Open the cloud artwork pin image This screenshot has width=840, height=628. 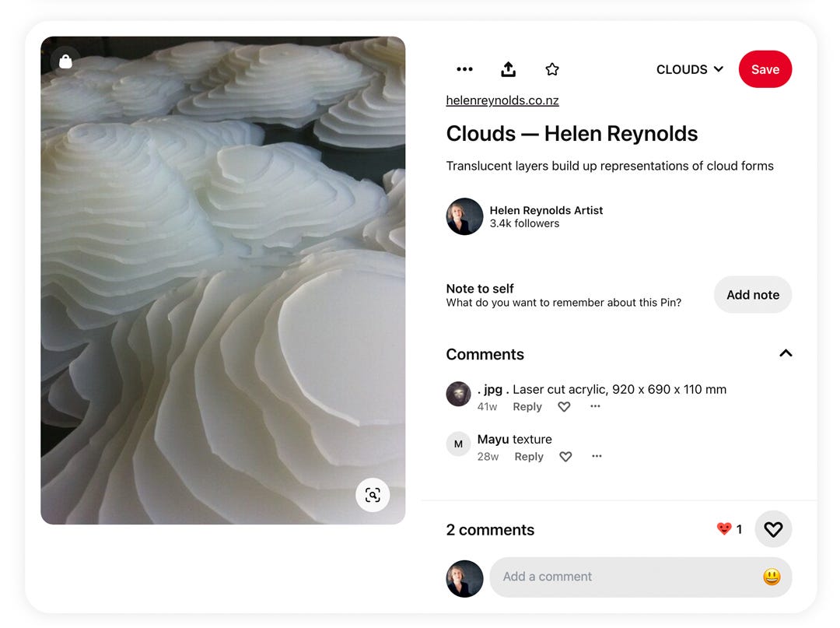coord(223,280)
